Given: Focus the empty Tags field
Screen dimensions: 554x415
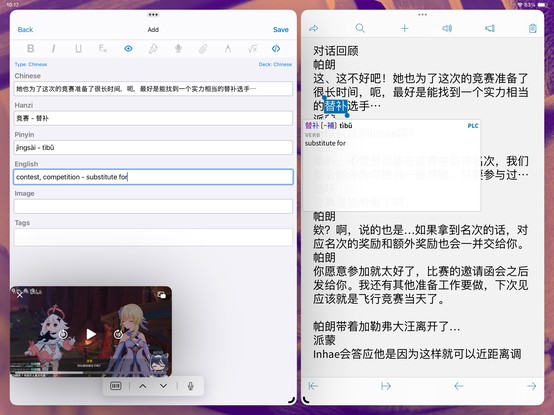Looking at the screenshot, I should tap(153, 237).
